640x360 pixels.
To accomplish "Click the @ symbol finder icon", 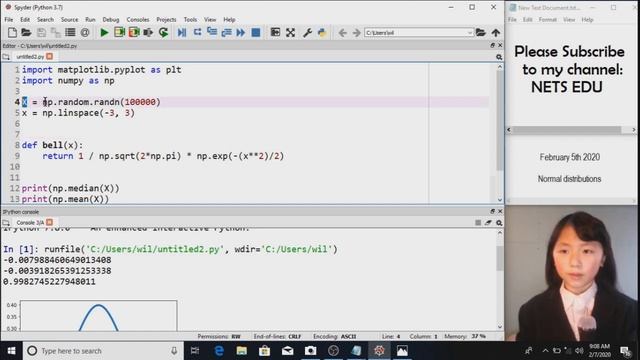I will [85, 32].
